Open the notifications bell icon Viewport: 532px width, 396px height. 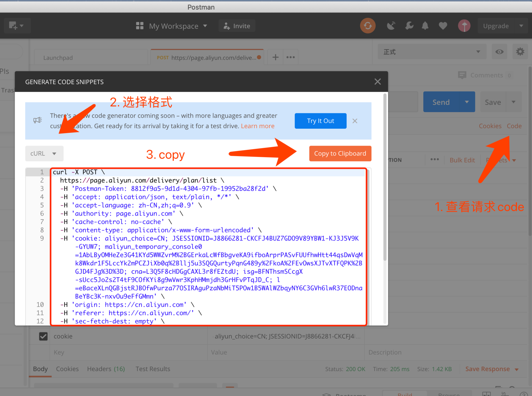425,26
